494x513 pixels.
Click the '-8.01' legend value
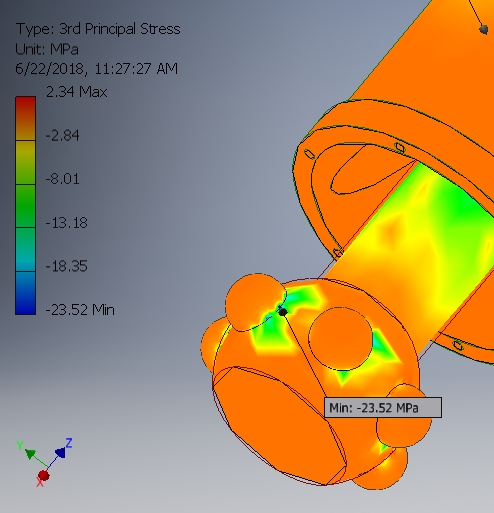62,179
